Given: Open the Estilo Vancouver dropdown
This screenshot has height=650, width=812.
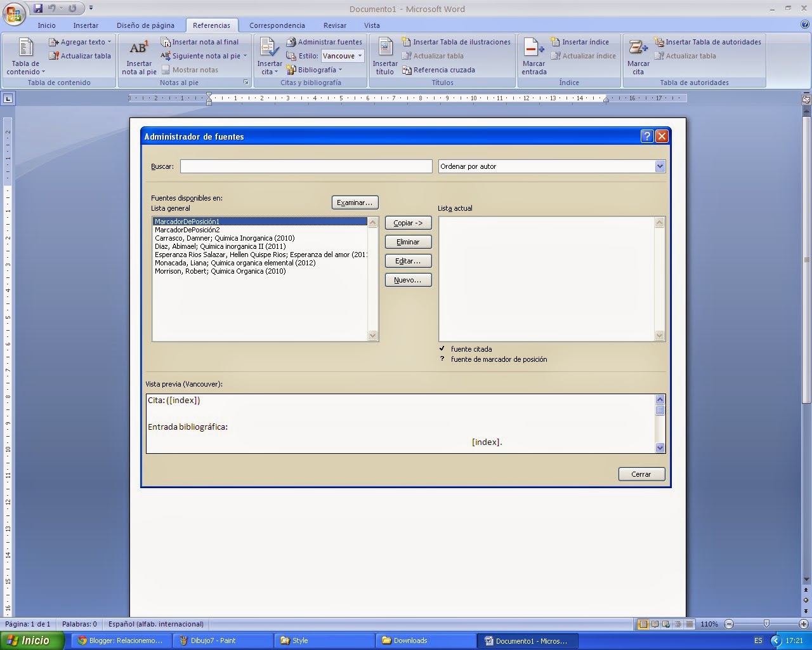Looking at the screenshot, I should pos(343,56).
